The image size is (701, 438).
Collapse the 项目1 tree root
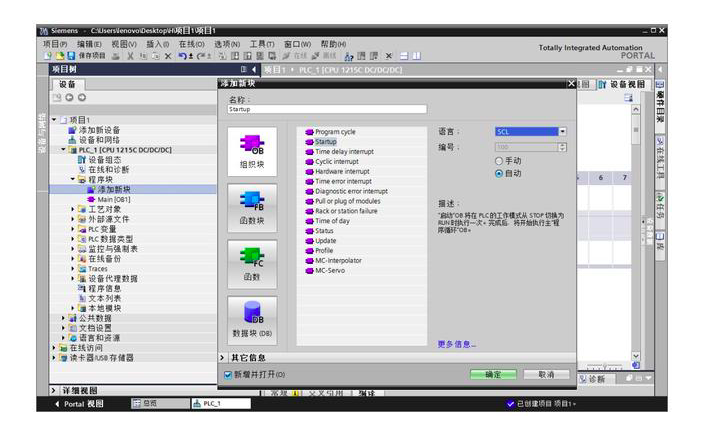54,120
